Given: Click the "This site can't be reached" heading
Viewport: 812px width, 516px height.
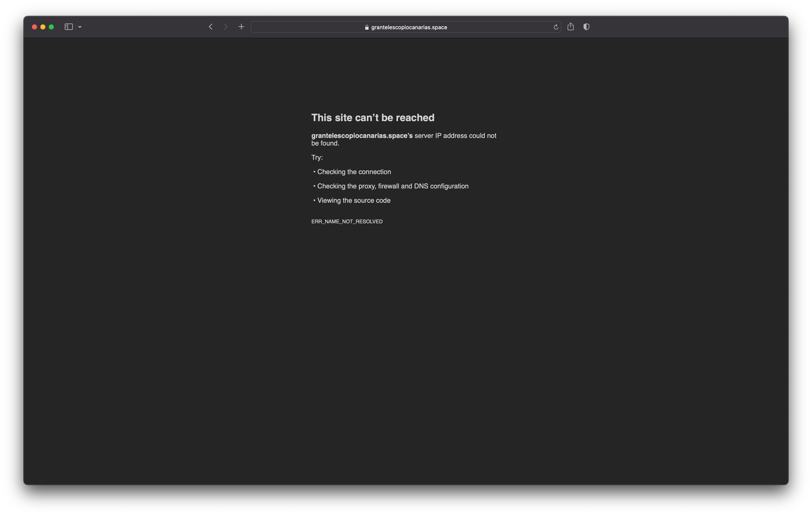Looking at the screenshot, I should click(x=373, y=118).
